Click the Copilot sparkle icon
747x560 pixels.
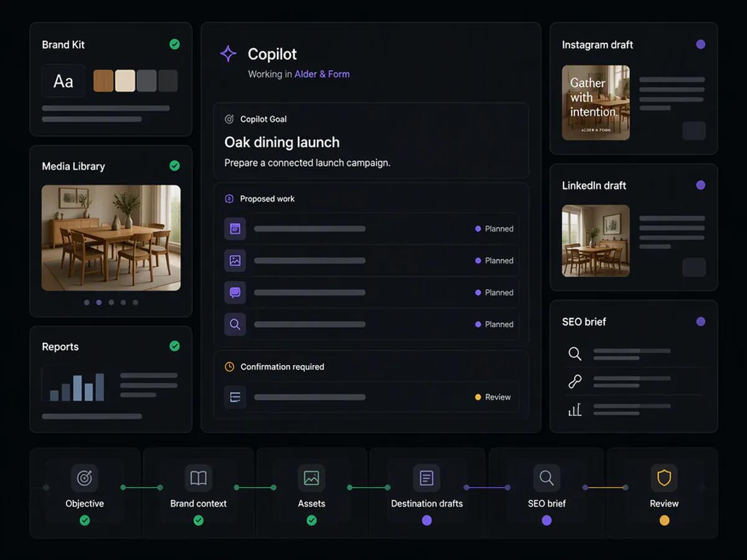228,54
